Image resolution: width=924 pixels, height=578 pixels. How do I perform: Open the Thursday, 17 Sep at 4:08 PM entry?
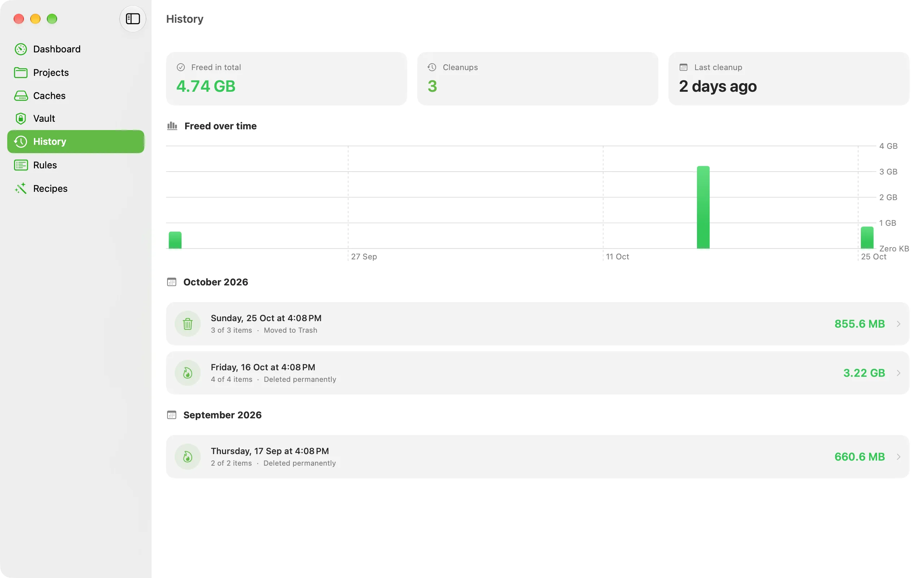coord(537,456)
